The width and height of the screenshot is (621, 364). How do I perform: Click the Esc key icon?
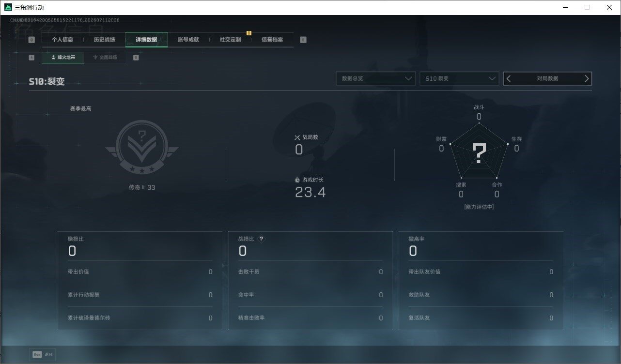[37, 354]
